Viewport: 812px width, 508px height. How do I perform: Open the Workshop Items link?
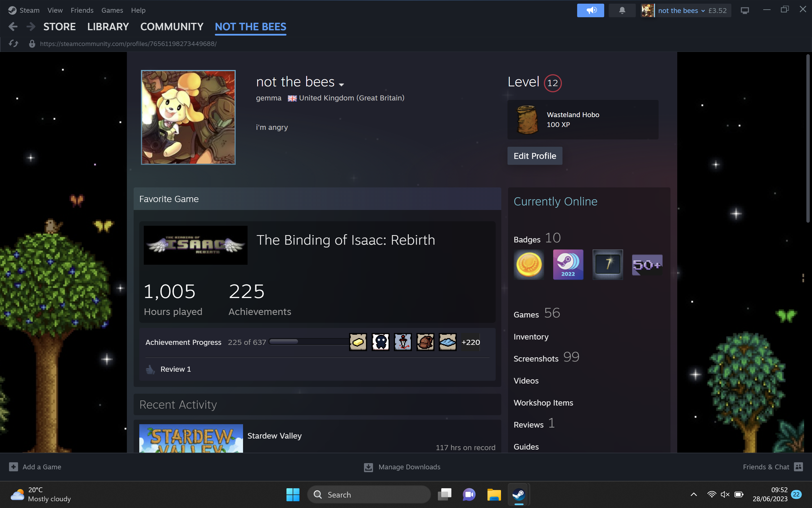[x=543, y=402]
